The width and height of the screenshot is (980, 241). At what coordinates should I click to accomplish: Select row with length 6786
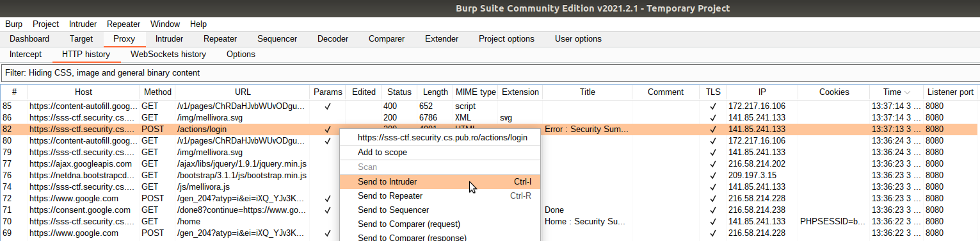point(490,118)
